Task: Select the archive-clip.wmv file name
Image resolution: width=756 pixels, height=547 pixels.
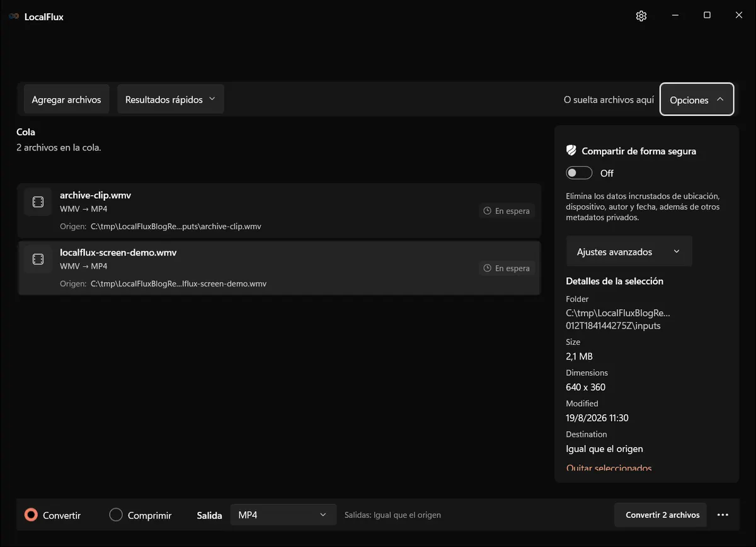Action: 95,195
